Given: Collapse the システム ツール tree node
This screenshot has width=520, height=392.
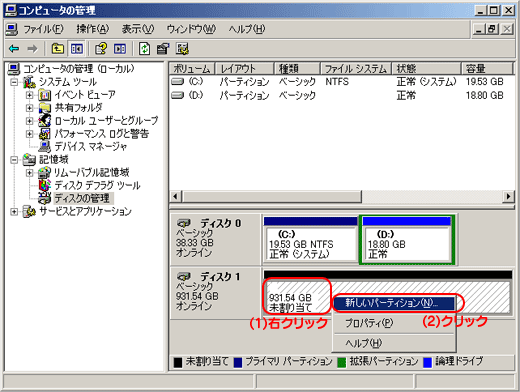Looking at the screenshot, I should (x=14, y=82).
